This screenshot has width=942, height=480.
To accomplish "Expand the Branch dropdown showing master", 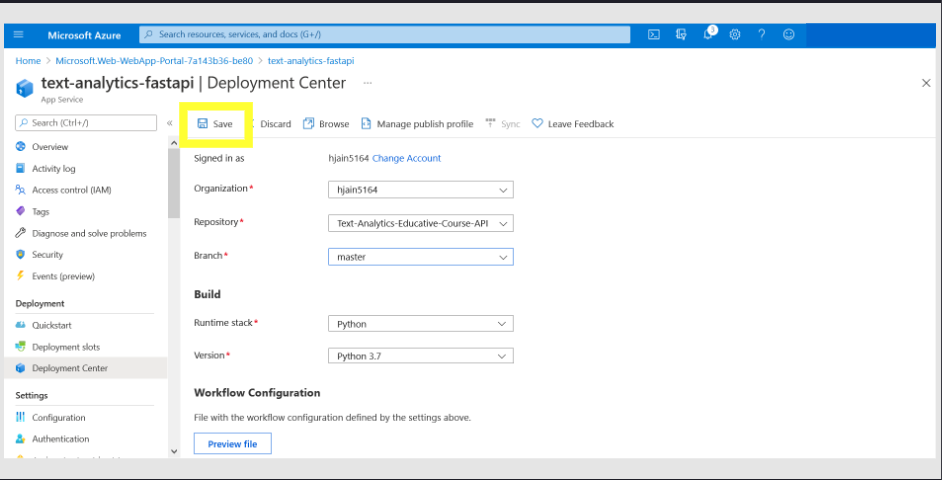I will (421, 257).
